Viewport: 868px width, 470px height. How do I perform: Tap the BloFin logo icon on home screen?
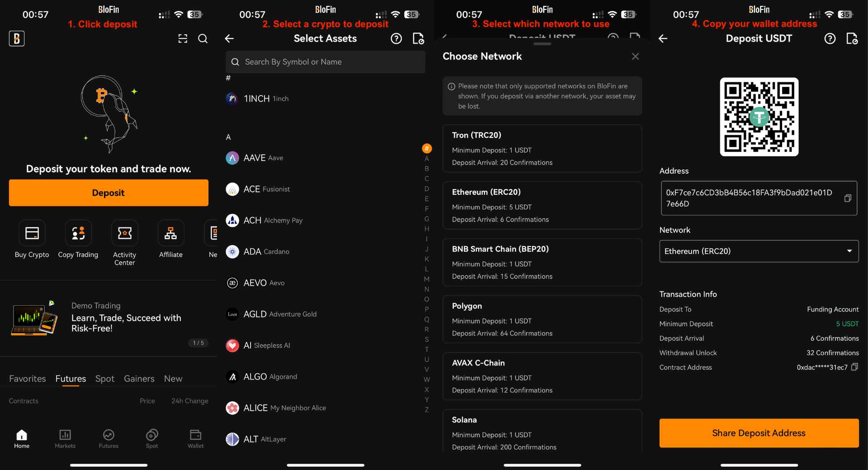17,38
